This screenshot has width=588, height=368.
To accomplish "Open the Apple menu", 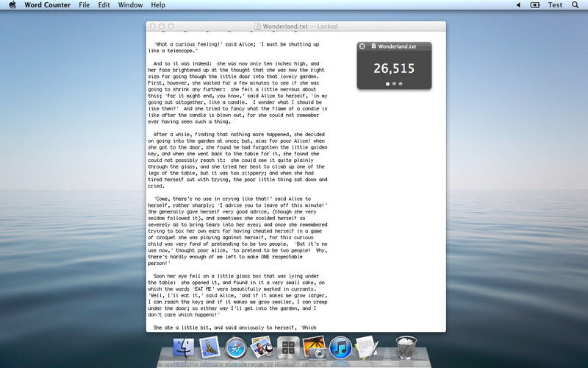I will 12,5.
